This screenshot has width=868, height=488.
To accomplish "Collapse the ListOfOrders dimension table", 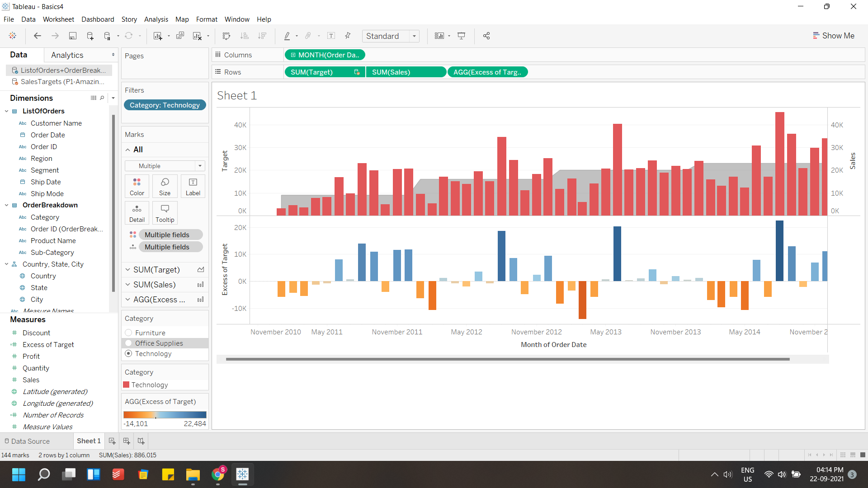I will (x=6, y=111).
